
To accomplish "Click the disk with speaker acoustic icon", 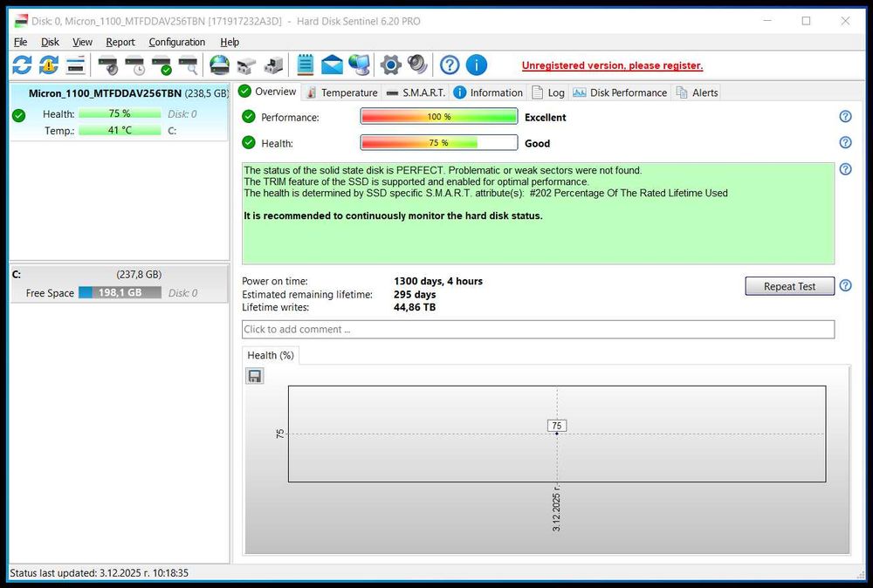I will [x=108, y=65].
